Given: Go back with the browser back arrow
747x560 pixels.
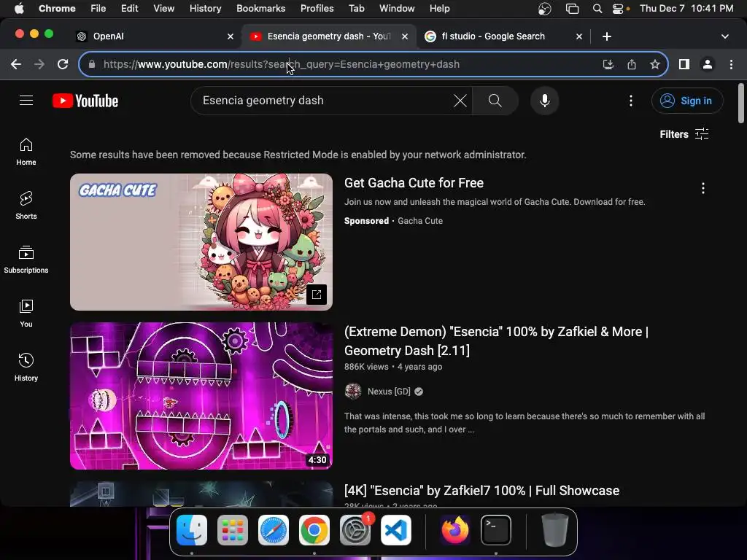Looking at the screenshot, I should pos(16,64).
